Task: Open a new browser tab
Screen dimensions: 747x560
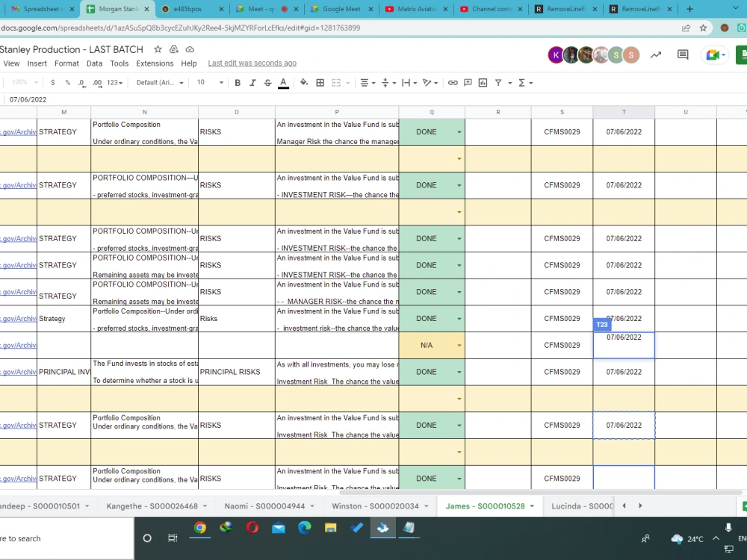Action: point(689,9)
